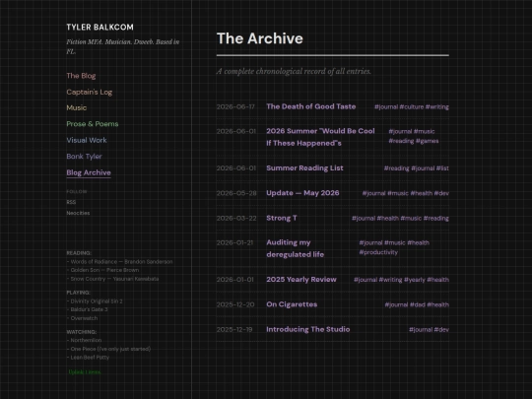
Task: Click the "Fiction MFA. Musician." tagline
Action: (x=123, y=46)
